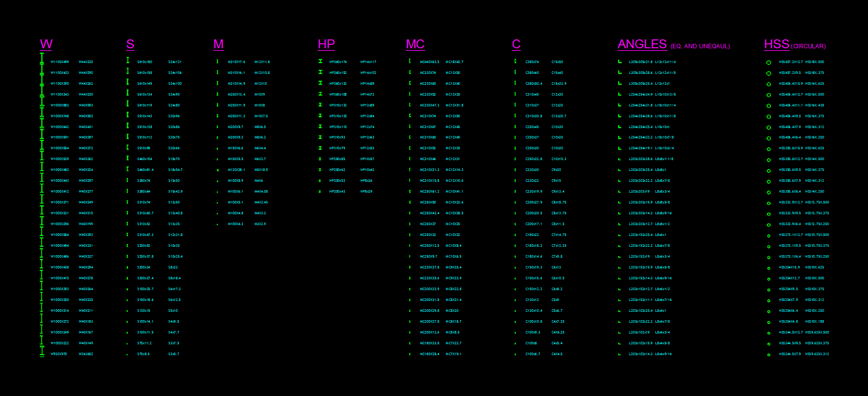Click the HP14x117 designation text

click(368, 62)
